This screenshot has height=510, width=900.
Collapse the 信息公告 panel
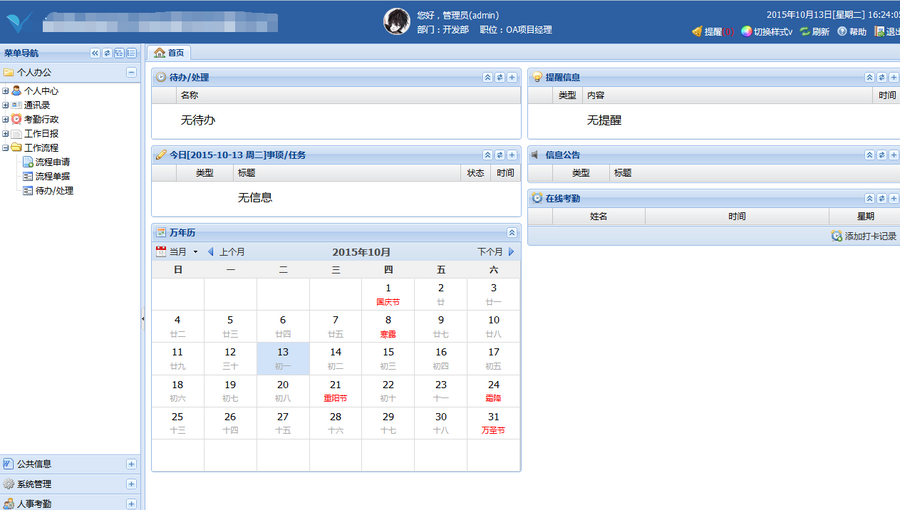(x=870, y=155)
